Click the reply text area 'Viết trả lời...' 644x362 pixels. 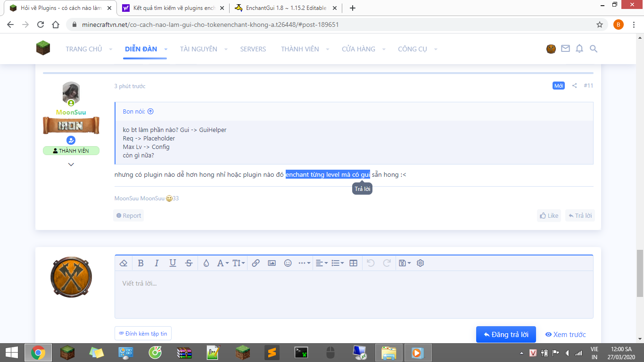tap(354, 294)
